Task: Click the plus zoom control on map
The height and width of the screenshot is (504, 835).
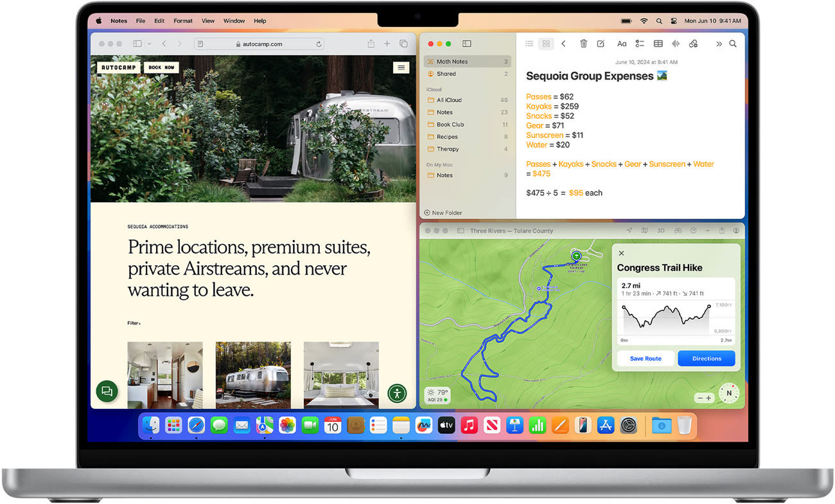Action: (x=709, y=398)
